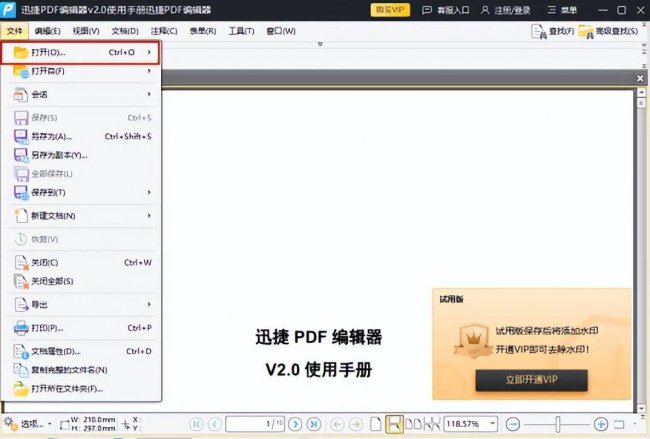
Task: Click the 另存为副本(Y) save copy icon
Action: click(21, 155)
